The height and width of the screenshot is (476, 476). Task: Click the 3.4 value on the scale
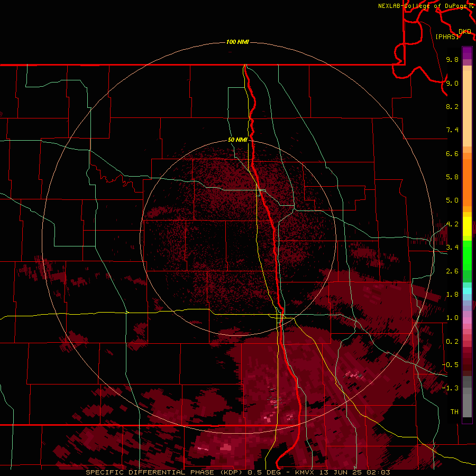pos(452,248)
